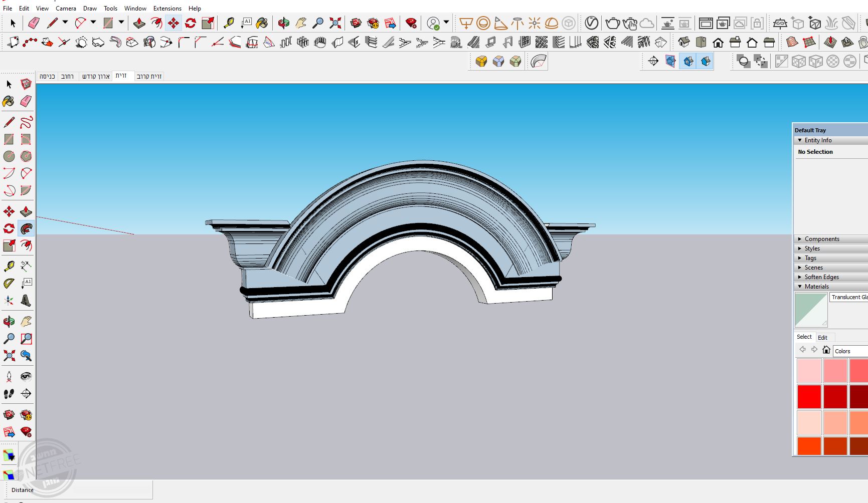Pick the Freehand drawing tool
The width and height of the screenshot is (868, 503).
(x=26, y=122)
